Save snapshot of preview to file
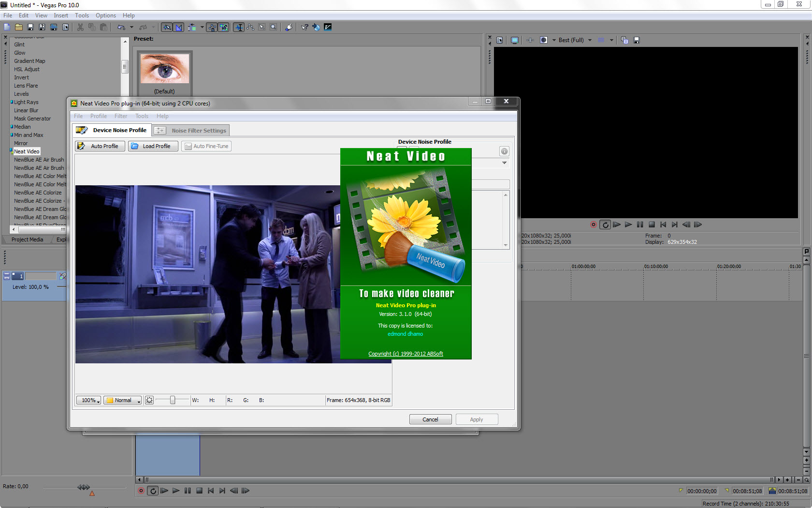The width and height of the screenshot is (812, 508). tap(637, 40)
